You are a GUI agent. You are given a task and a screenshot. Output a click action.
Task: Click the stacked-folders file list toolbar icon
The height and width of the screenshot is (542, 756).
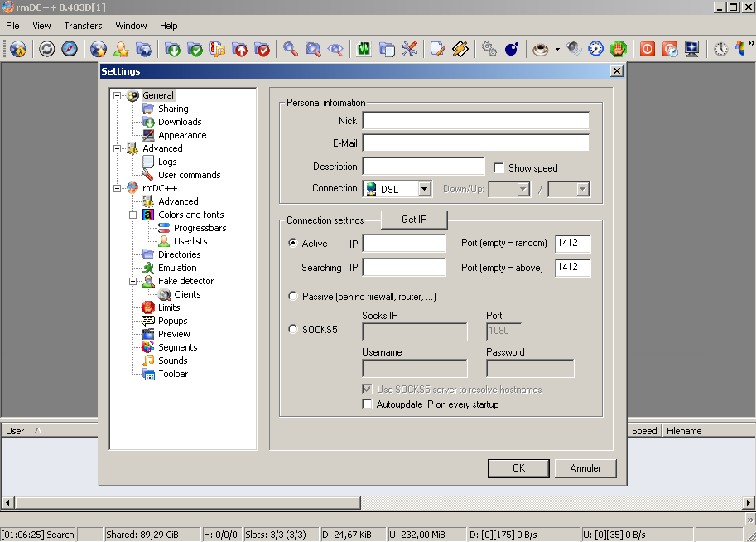tap(387, 49)
